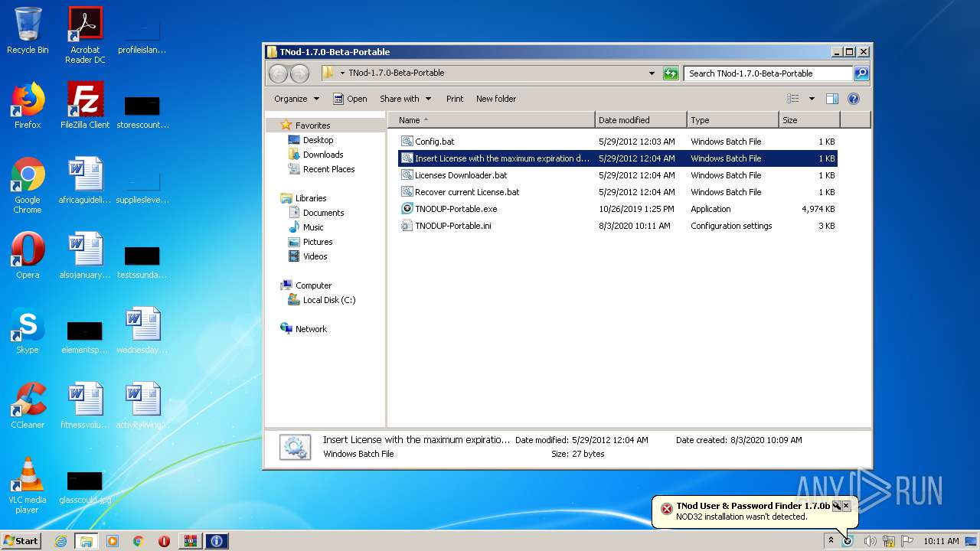Screen dimensions: 980x551
Task: Open Google Chrome desktop shortcut
Action: pyautogui.click(x=28, y=186)
